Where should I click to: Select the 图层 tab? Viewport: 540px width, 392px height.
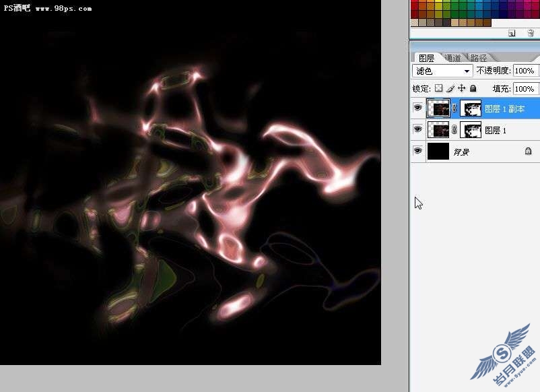click(x=426, y=58)
